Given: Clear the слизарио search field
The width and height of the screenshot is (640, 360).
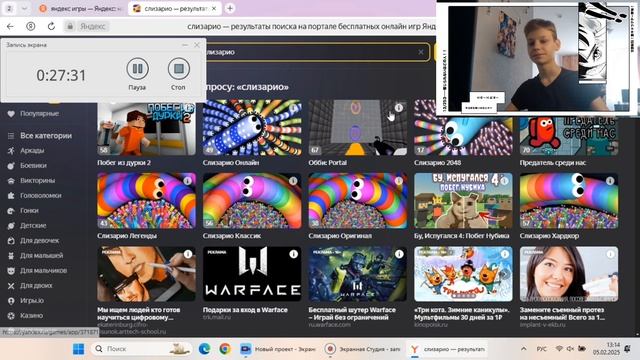Looking at the screenshot, I should pos(421,52).
